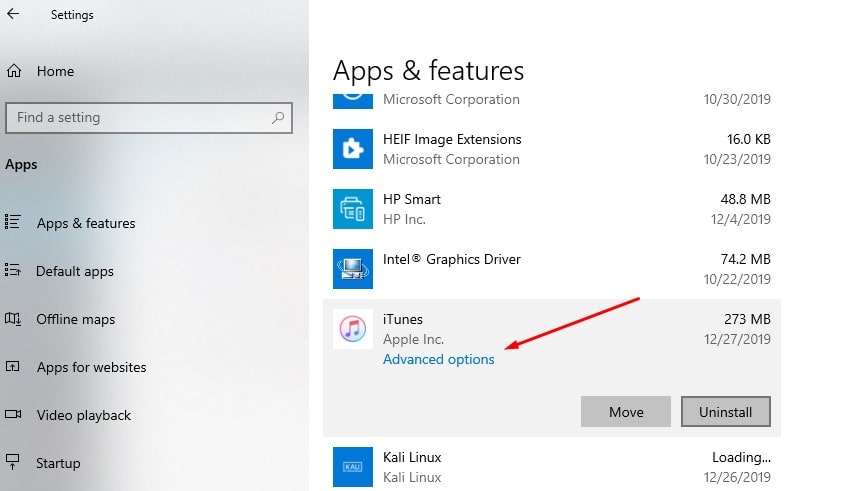Select the Apps & features list icon
The width and height of the screenshot is (854, 491).
[x=13, y=222]
